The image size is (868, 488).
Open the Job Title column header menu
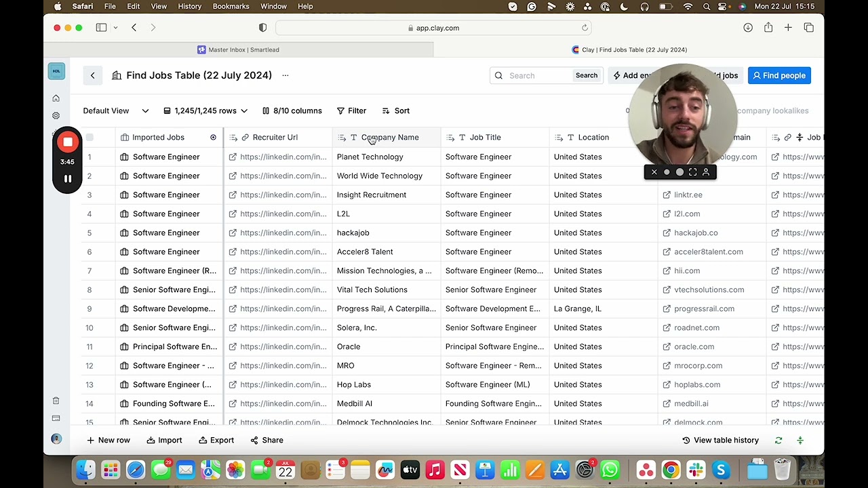coord(495,138)
